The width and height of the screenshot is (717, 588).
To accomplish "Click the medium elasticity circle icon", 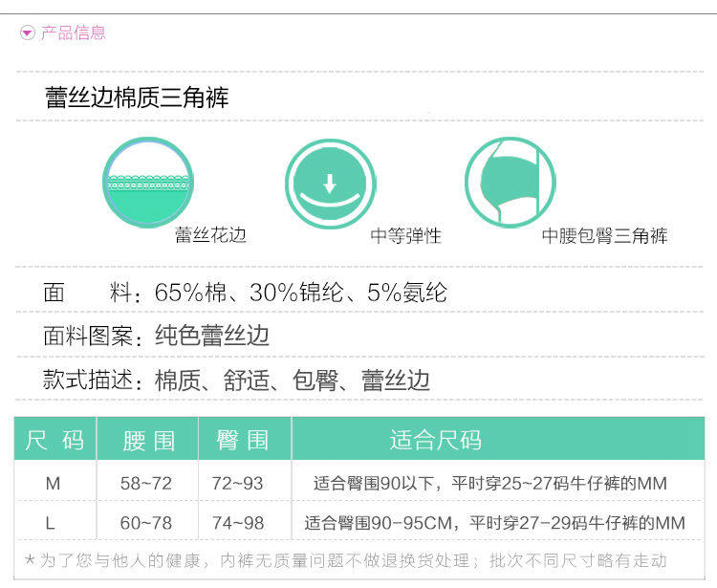I will [x=330, y=184].
